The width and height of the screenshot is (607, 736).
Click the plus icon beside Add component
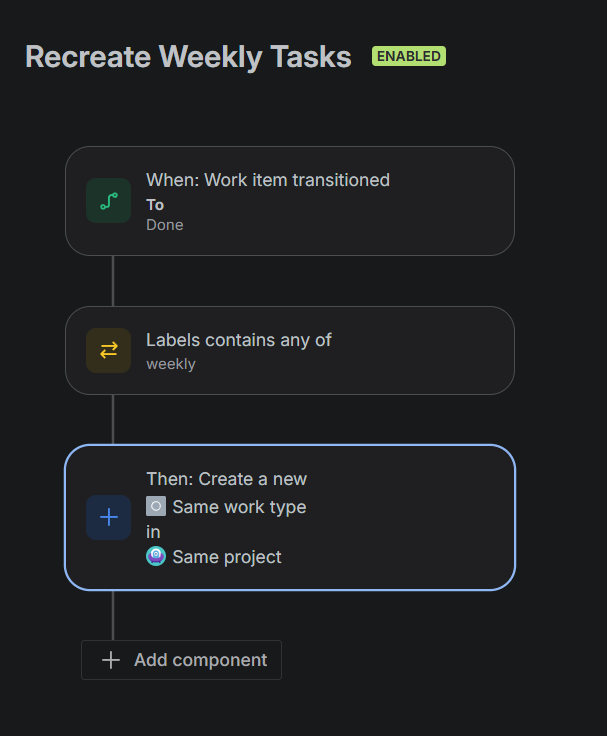111,660
